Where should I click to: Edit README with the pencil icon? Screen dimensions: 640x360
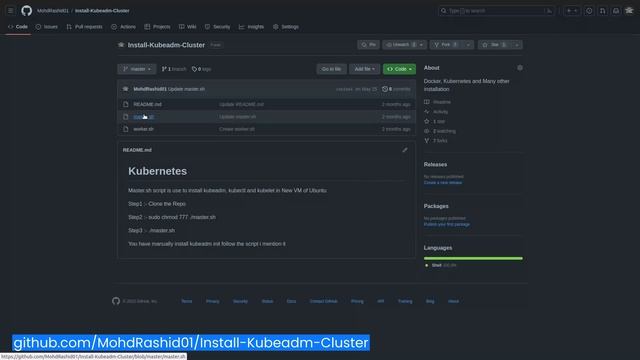(x=404, y=150)
